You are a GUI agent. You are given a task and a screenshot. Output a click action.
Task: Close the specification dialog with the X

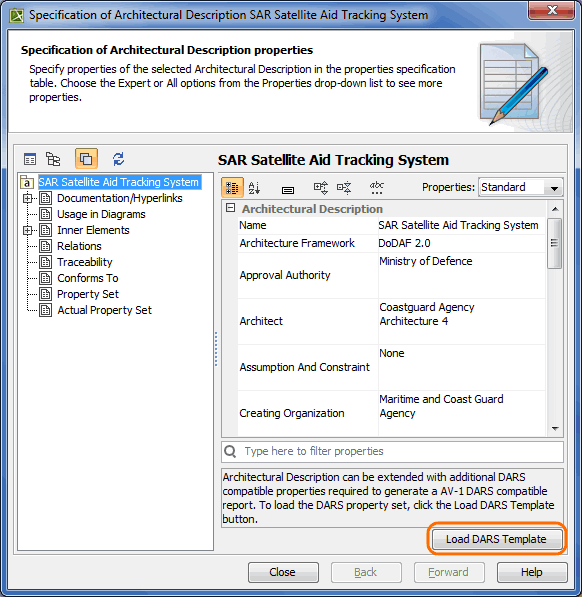tap(551, 10)
